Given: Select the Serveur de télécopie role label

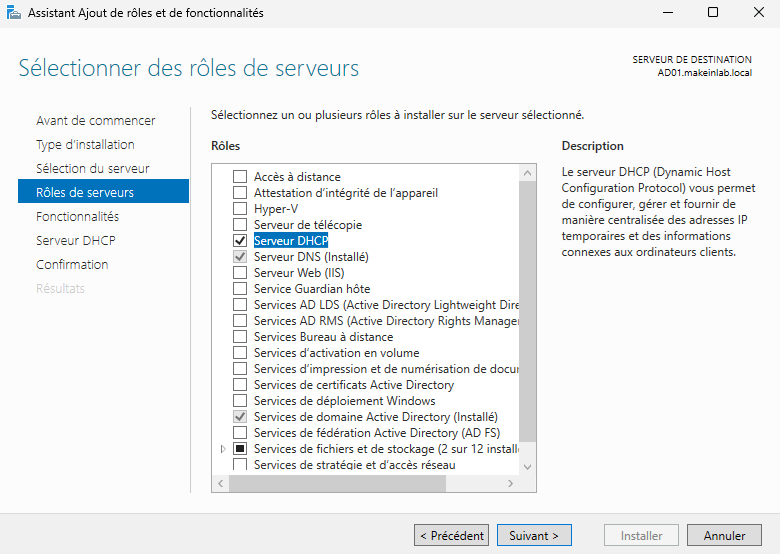Looking at the screenshot, I should 307,225.
